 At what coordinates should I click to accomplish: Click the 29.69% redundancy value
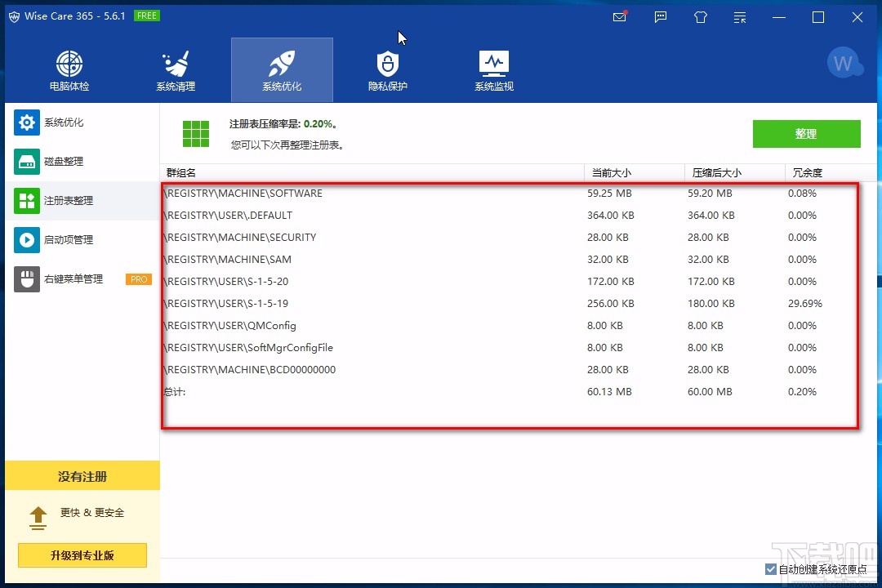click(805, 303)
